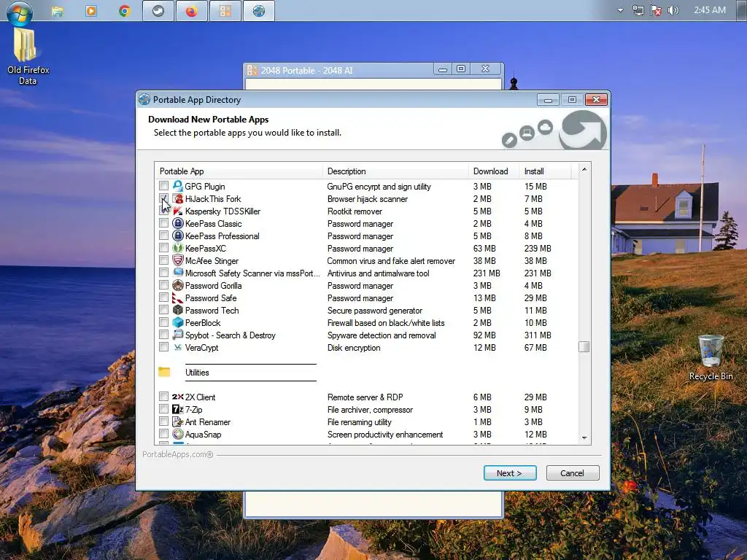Click the Password Gorilla icon
The width and height of the screenshot is (747, 560).
178,285
